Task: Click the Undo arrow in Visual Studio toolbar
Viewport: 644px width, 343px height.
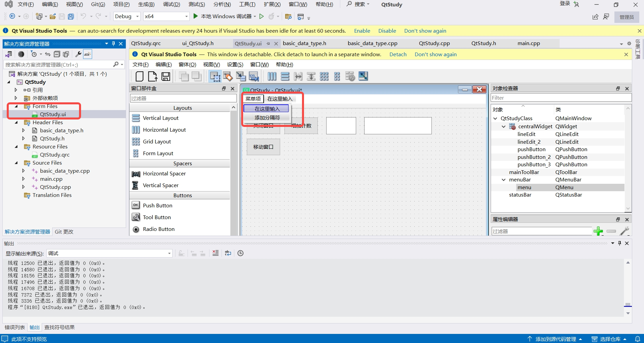Action: click(83, 16)
